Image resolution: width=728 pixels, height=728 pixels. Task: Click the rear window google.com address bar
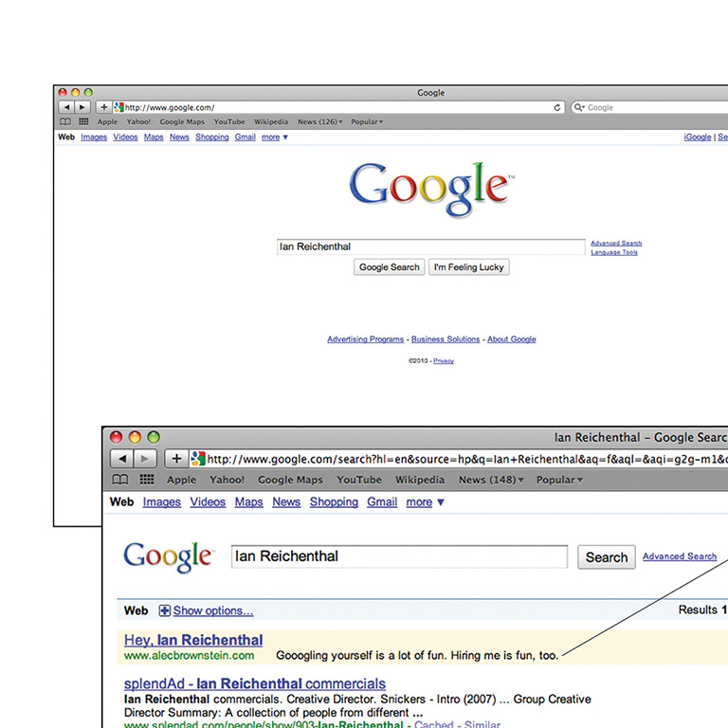[x=338, y=107]
